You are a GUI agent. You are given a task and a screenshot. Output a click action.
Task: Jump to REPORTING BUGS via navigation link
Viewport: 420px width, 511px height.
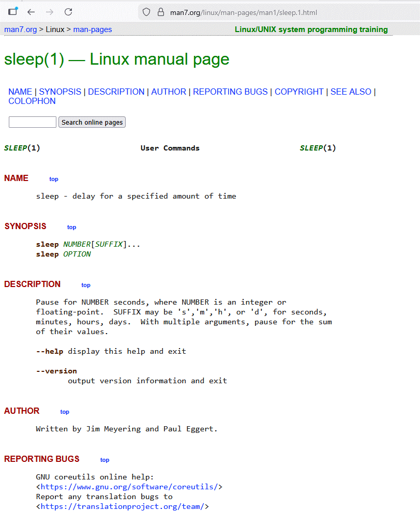coord(230,92)
